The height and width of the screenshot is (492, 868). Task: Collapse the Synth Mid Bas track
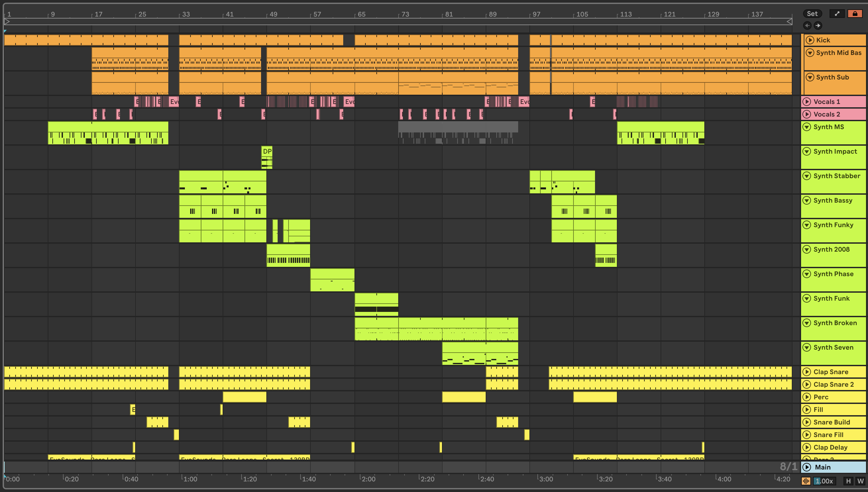tap(810, 53)
